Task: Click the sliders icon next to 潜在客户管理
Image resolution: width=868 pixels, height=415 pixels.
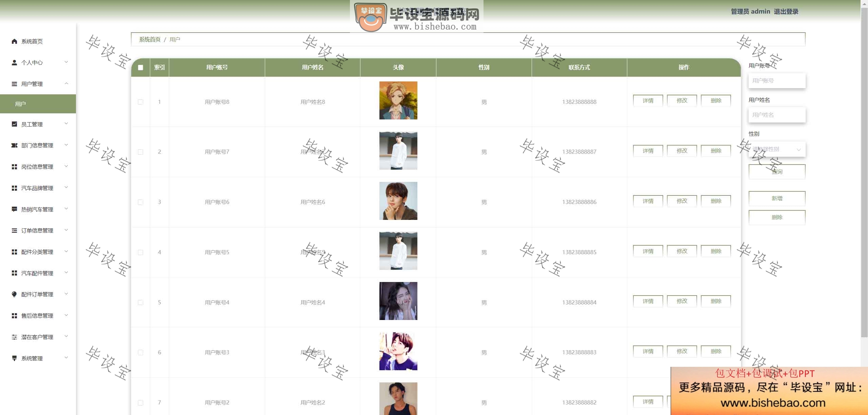Action: pyautogui.click(x=14, y=337)
